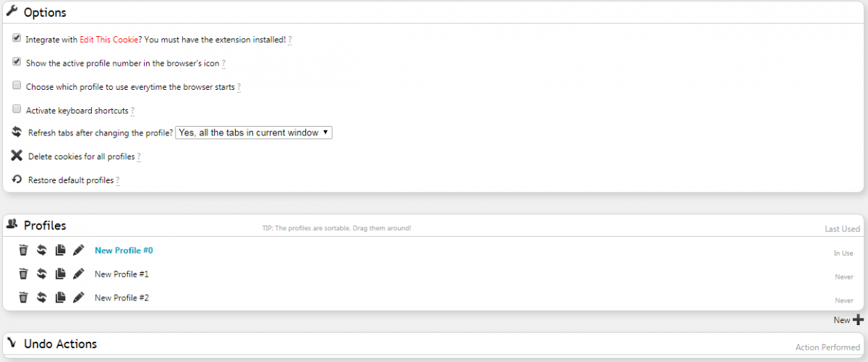868x362 pixels.
Task: Open the Refresh tabs dropdown
Action: pyautogui.click(x=254, y=132)
